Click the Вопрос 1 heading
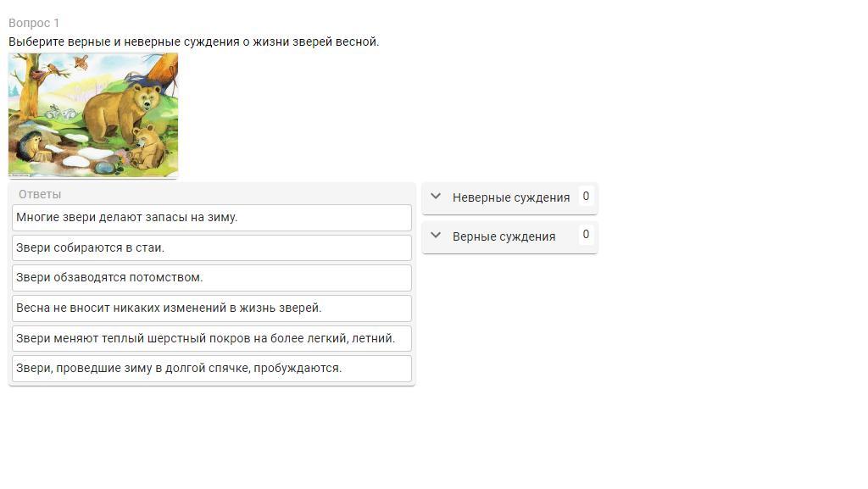Image resolution: width=868 pixels, height=489 pixels. tap(34, 23)
